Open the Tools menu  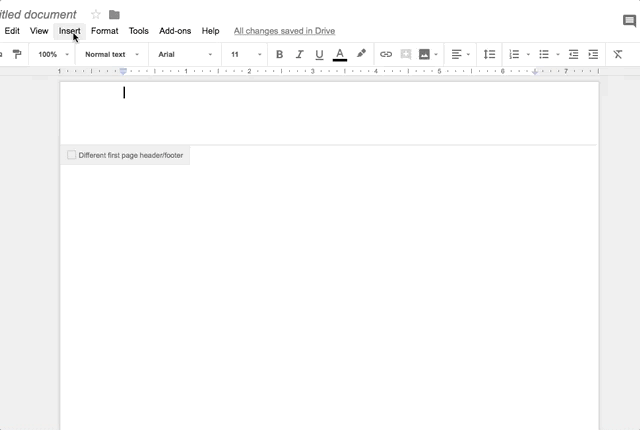(138, 31)
